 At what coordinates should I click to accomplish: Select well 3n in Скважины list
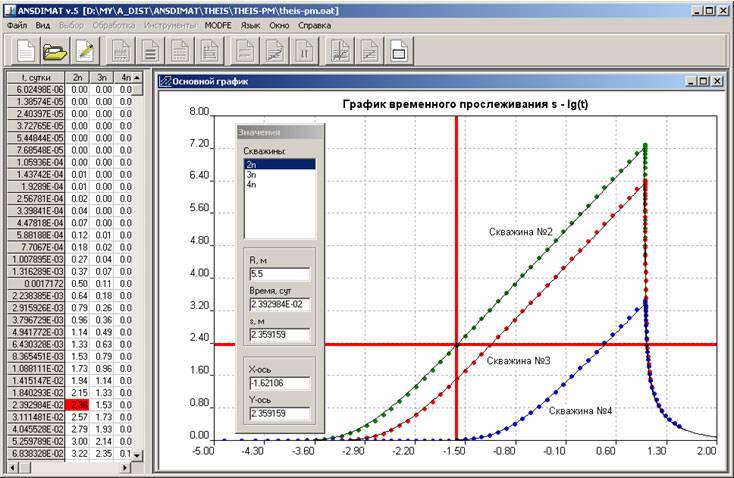pos(250,174)
